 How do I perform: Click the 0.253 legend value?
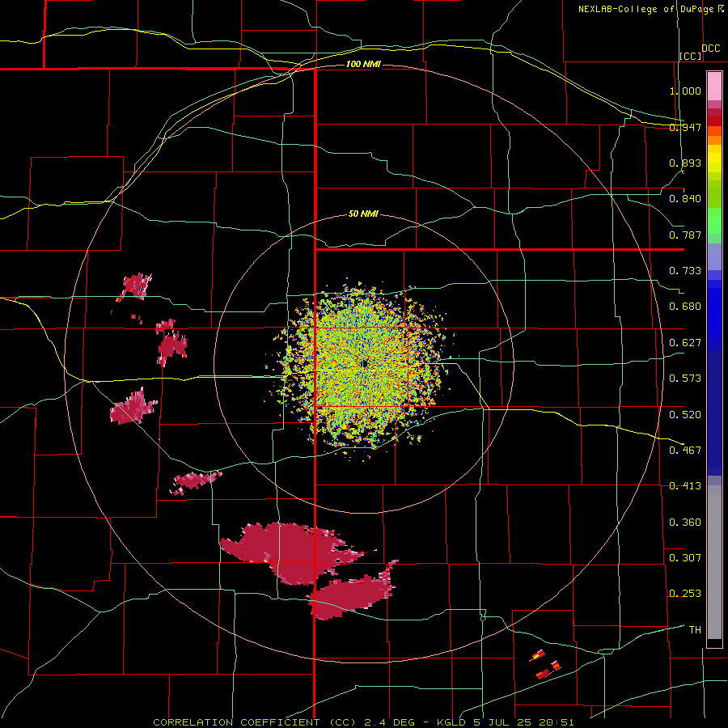click(x=685, y=594)
